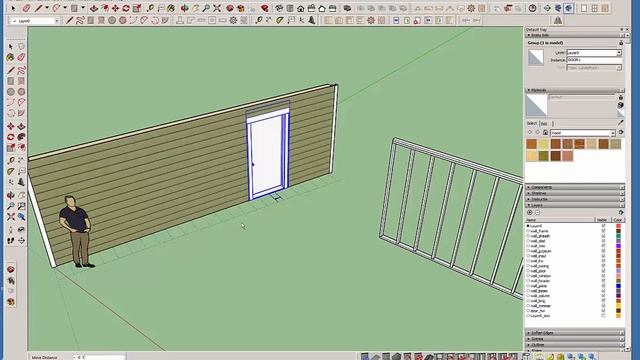Select the Make Component tool in left toolbar
This screenshot has width=640, height=360.
click(x=21, y=47)
